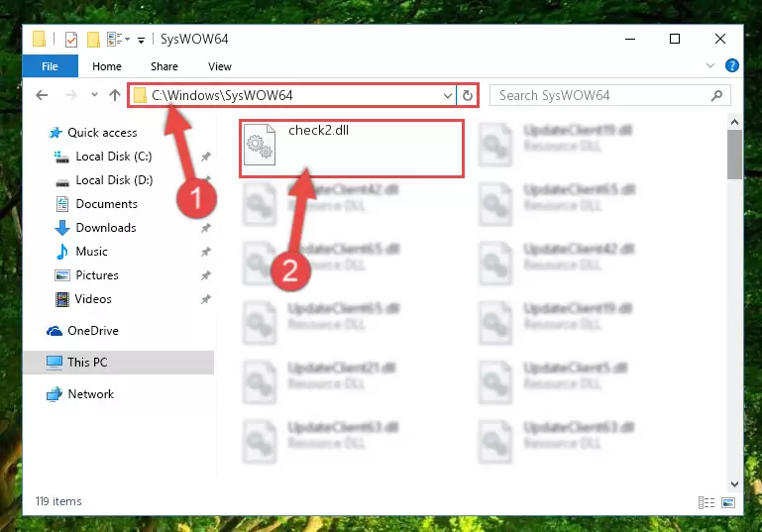Click the pin icon beside Downloads
The width and height of the screenshot is (762, 532).
click(x=206, y=228)
